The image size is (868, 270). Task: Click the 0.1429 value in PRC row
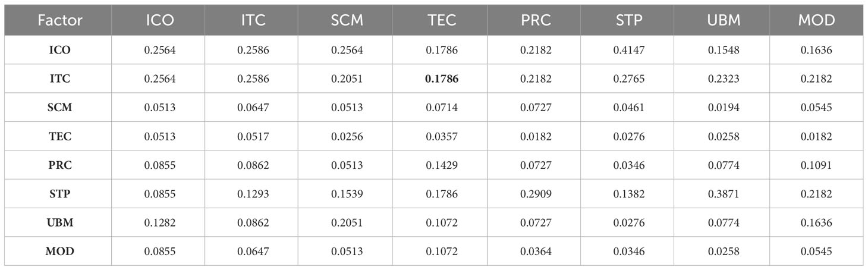(442, 165)
